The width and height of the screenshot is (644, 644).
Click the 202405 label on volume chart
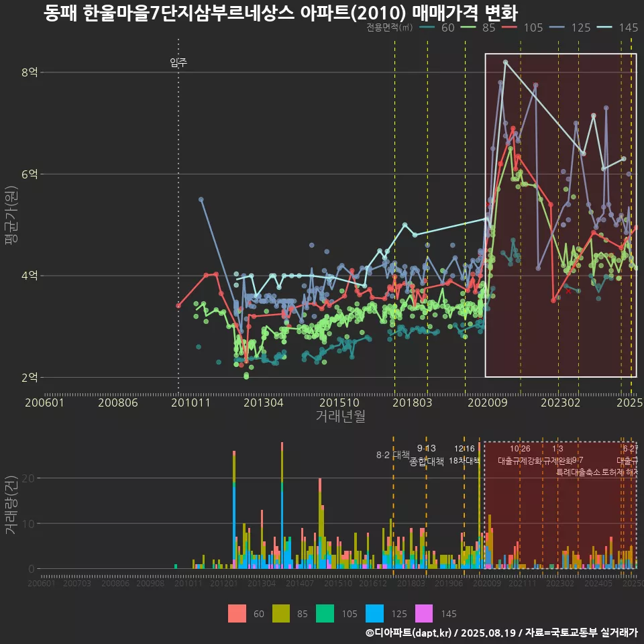(598, 584)
